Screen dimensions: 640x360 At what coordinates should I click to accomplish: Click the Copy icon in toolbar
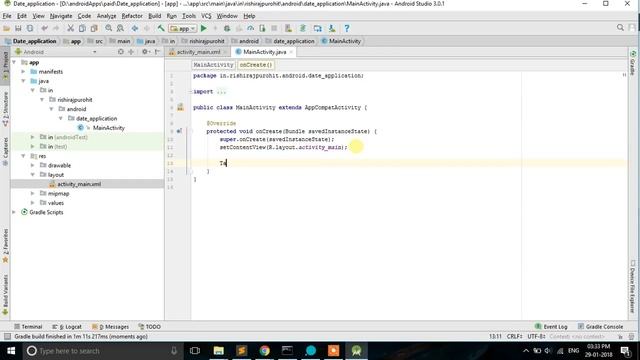82,28
